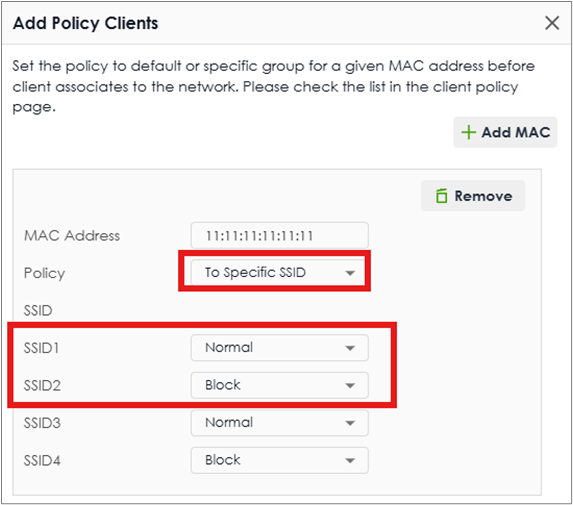Click the 'MAC Address' field label
This screenshot has height=505, width=573.
[72, 236]
